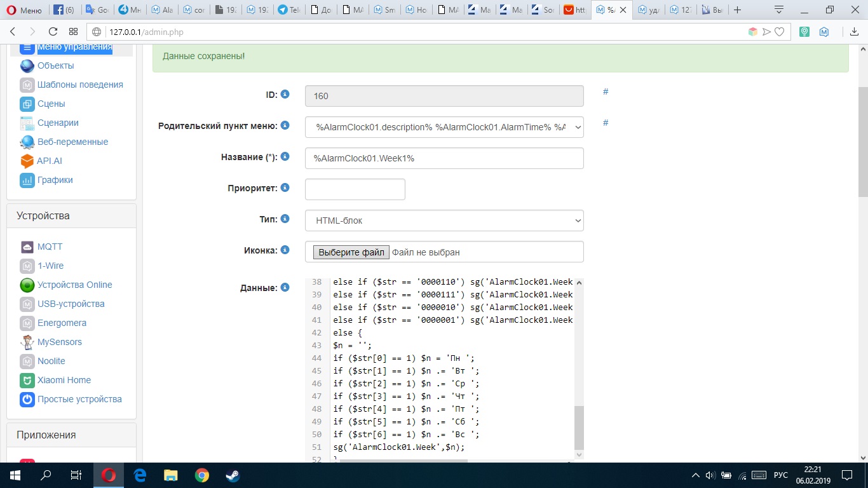Viewport: 868px width, 488px height.
Task: Open the 1-Wire devices link
Action: point(50,266)
